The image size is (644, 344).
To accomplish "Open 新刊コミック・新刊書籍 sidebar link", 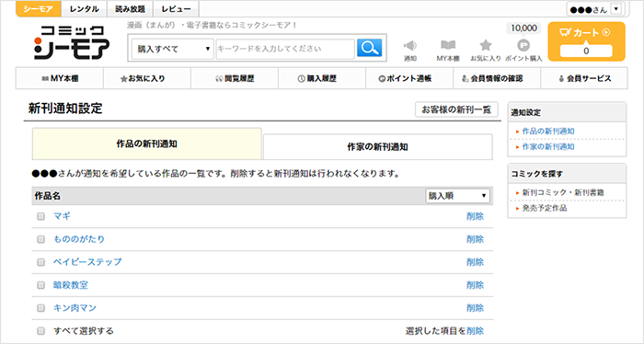I will pyautogui.click(x=563, y=192).
